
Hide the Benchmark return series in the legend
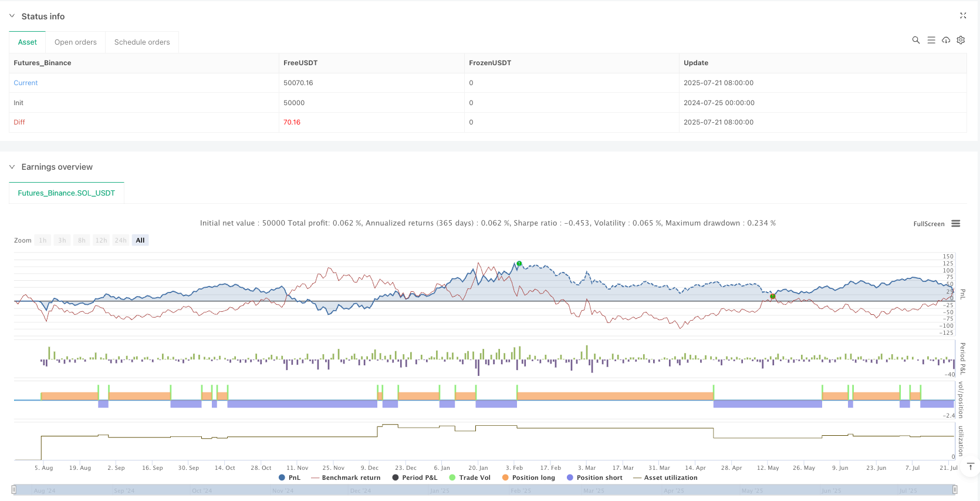click(346, 478)
